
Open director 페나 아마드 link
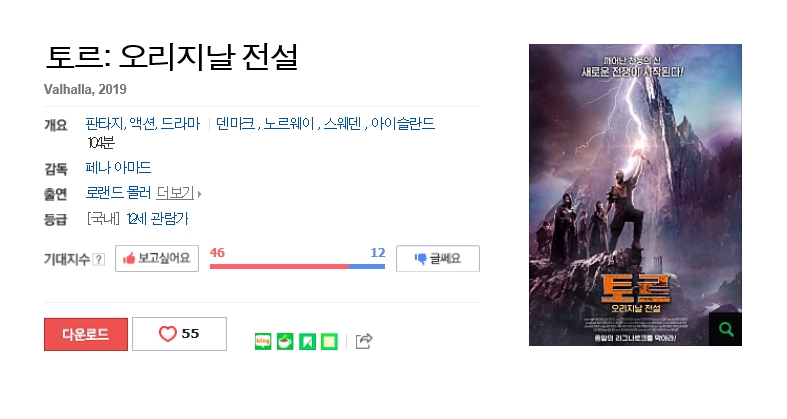[x=118, y=168]
